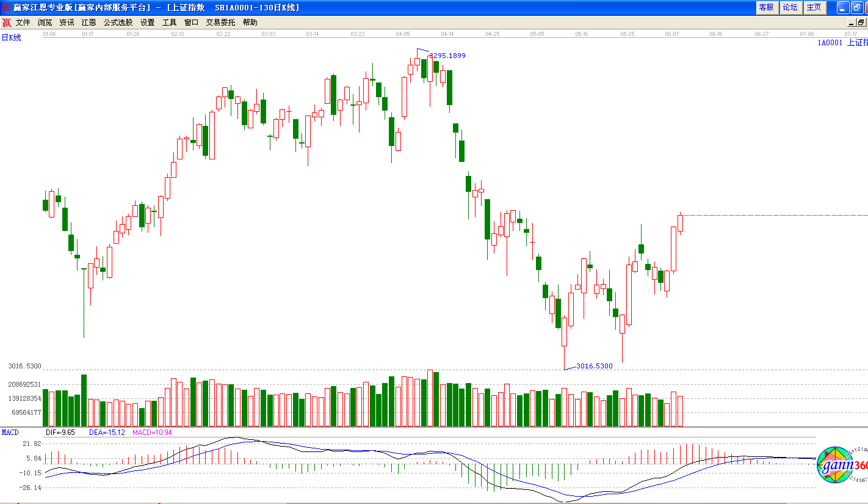Open the 帮助 menu
Viewport: 868px width, 504px height.
click(250, 22)
